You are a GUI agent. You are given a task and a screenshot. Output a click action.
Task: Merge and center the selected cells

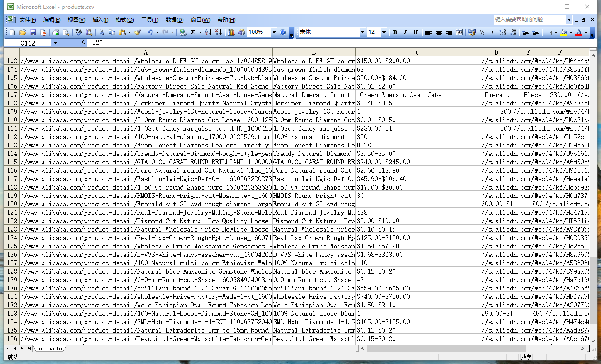click(459, 32)
